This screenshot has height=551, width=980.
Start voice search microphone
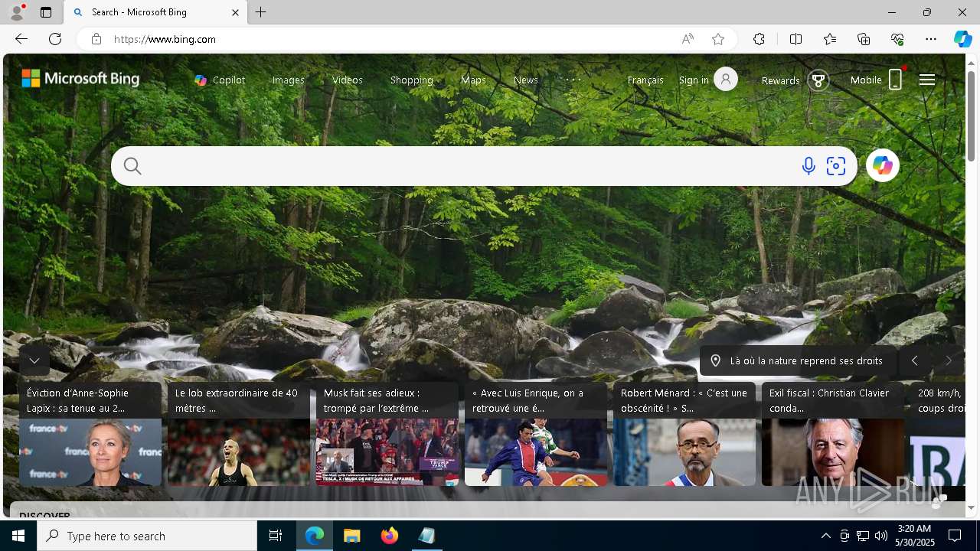[808, 166]
